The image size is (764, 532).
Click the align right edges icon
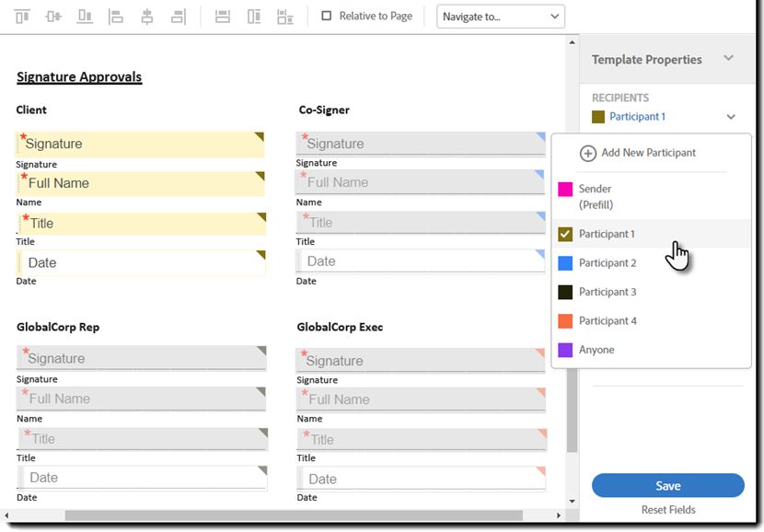coord(179,17)
